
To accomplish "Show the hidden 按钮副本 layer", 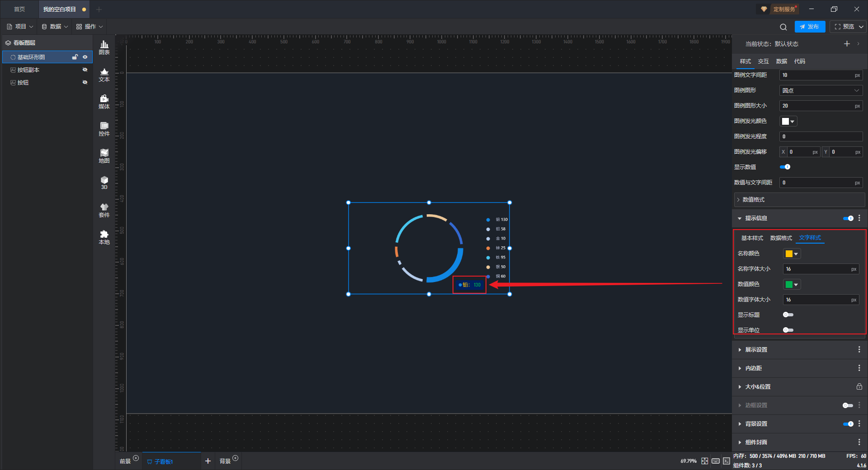I will tap(85, 70).
